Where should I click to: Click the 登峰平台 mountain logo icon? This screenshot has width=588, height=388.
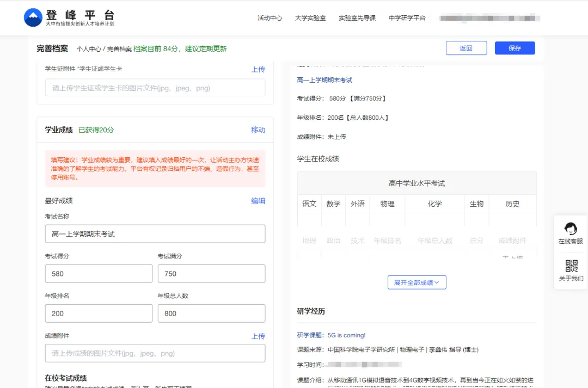click(33, 17)
